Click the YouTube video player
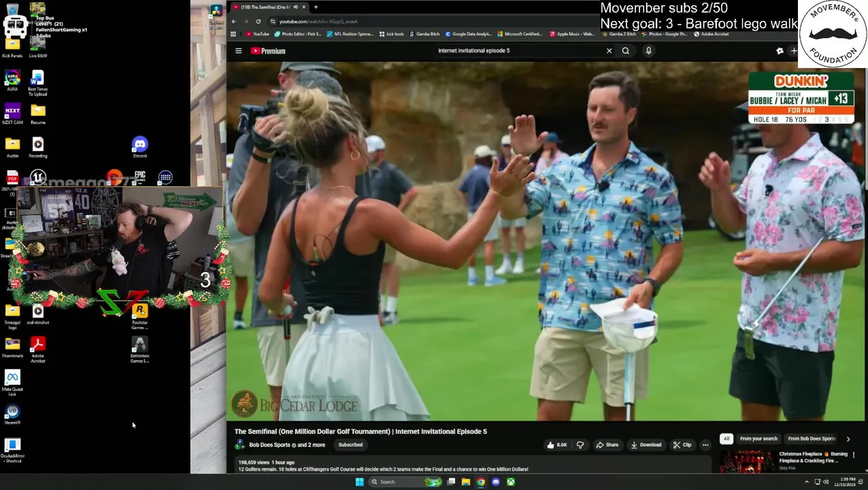This screenshot has height=490, width=868. coord(546,241)
